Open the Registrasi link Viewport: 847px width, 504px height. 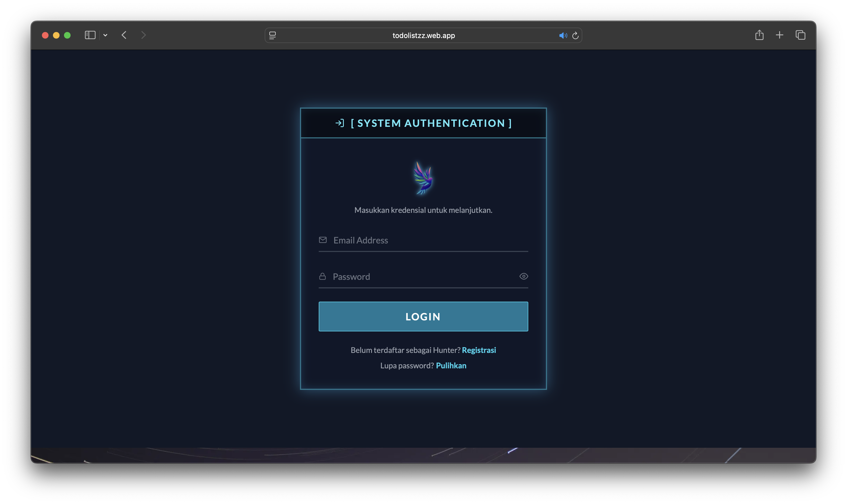click(x=479, y=350)
